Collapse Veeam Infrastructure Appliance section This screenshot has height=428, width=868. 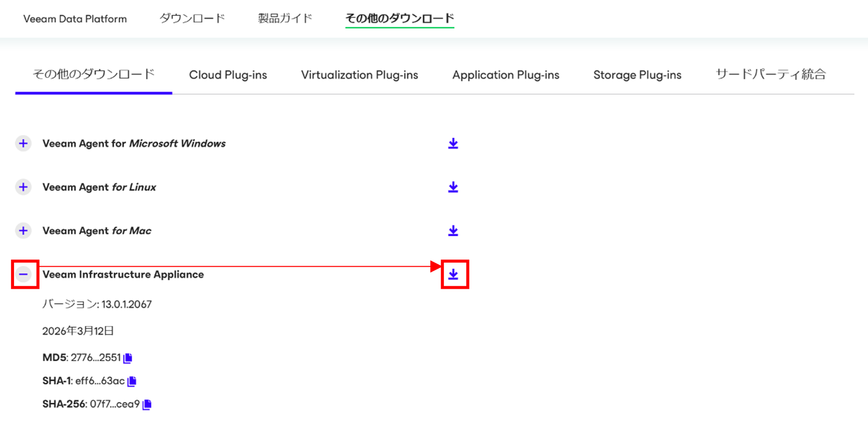[23, 275]
